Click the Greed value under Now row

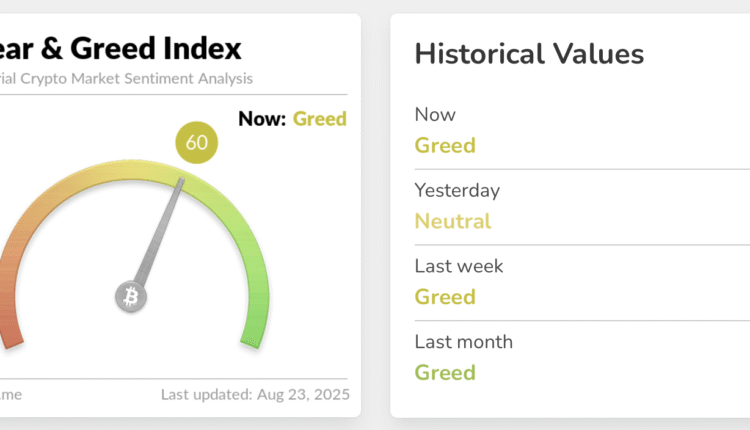point(445,145)
